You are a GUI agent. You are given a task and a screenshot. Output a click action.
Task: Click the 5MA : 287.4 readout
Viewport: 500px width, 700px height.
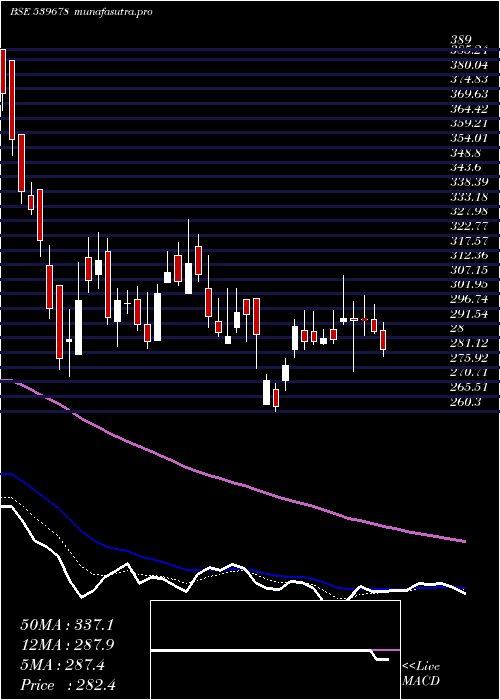tap(62, 666)
